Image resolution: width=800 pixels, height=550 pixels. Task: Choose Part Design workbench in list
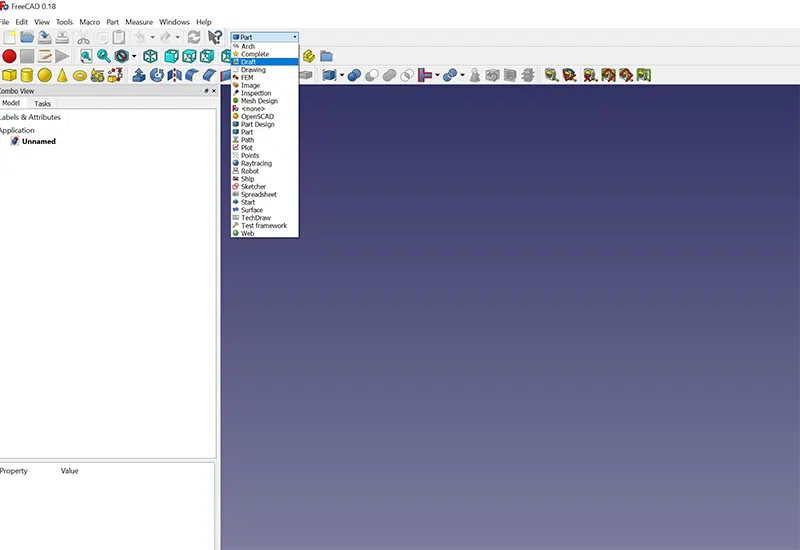pyautogui.click(x=265, y=124)
